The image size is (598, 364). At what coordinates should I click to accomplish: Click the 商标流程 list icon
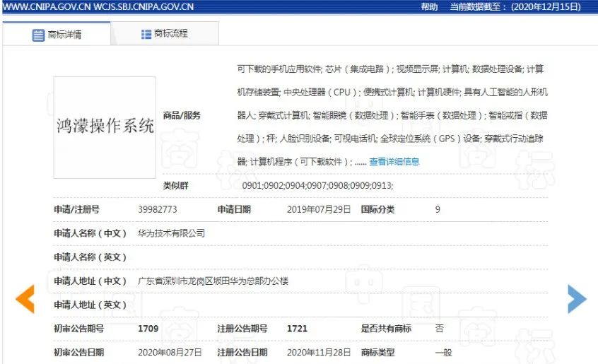click(146, 35)
